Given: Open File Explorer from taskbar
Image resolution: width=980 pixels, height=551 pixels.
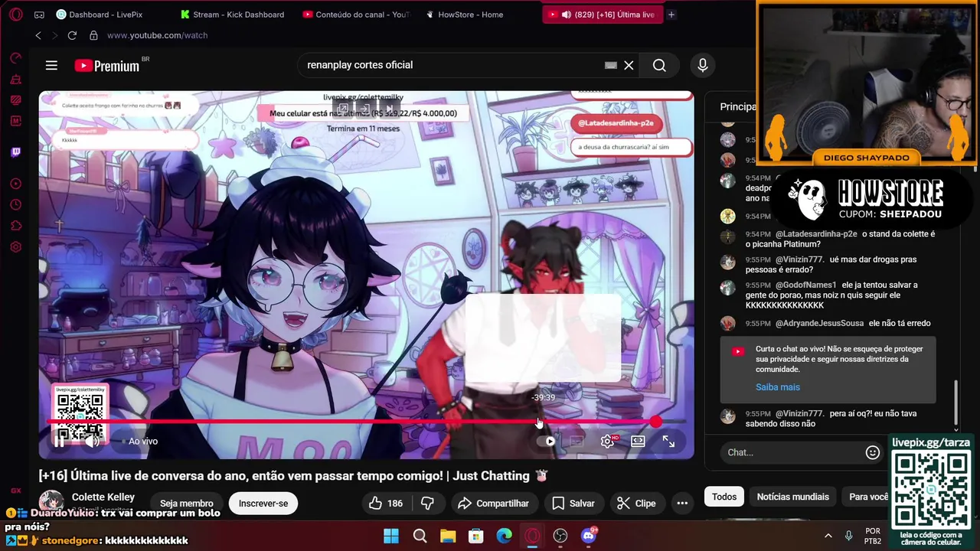Looking at the screenshot, I should tap(448, 536).
